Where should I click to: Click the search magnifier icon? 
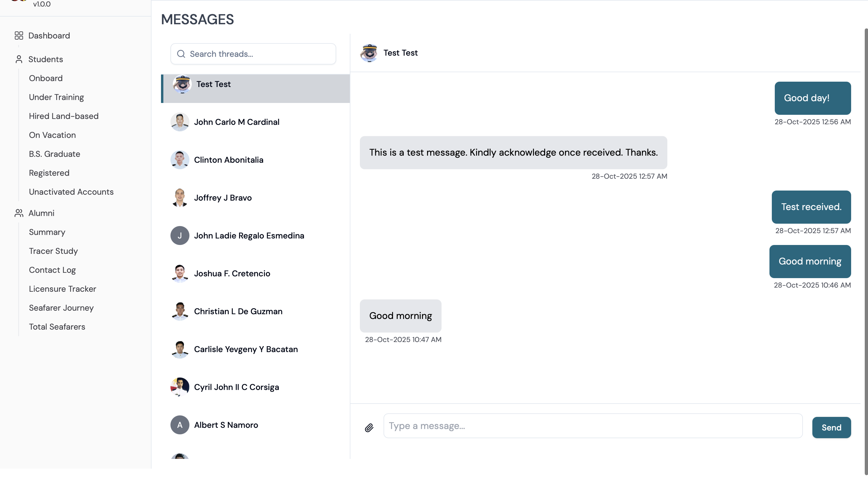click(181, 54)
